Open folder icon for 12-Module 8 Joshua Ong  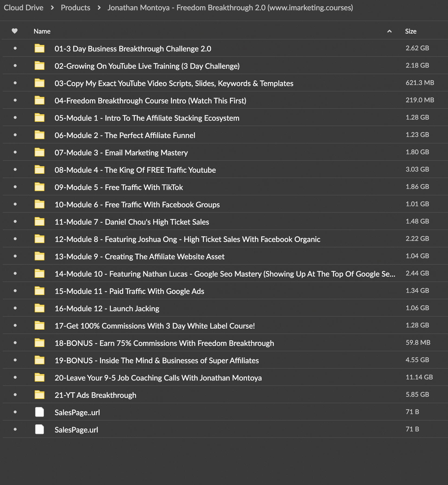40,239
